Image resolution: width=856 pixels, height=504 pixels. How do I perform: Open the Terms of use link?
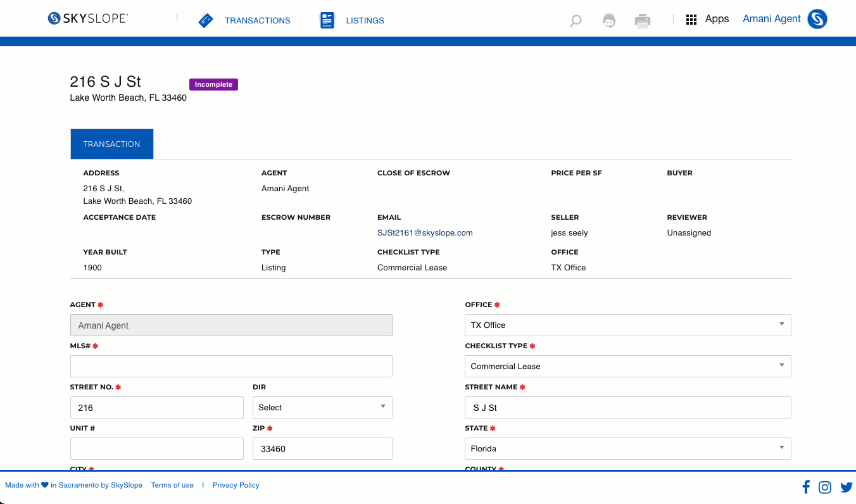click(x=172, y=485)
